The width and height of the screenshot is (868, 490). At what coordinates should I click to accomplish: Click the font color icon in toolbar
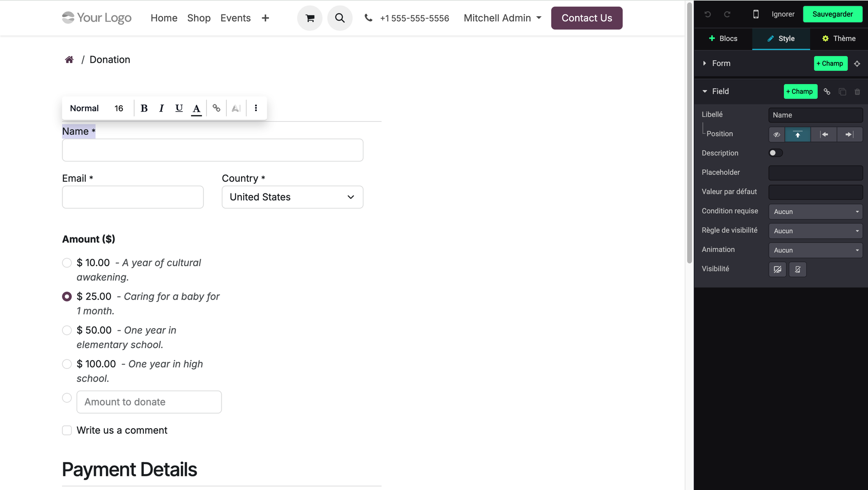pyautogui.click(x=196, y=108)
